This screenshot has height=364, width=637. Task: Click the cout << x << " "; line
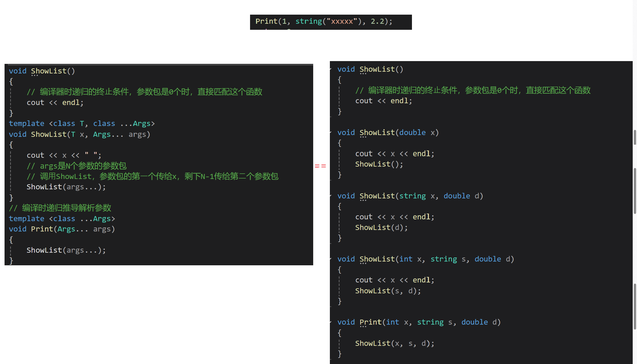click(x=64, y=155)
